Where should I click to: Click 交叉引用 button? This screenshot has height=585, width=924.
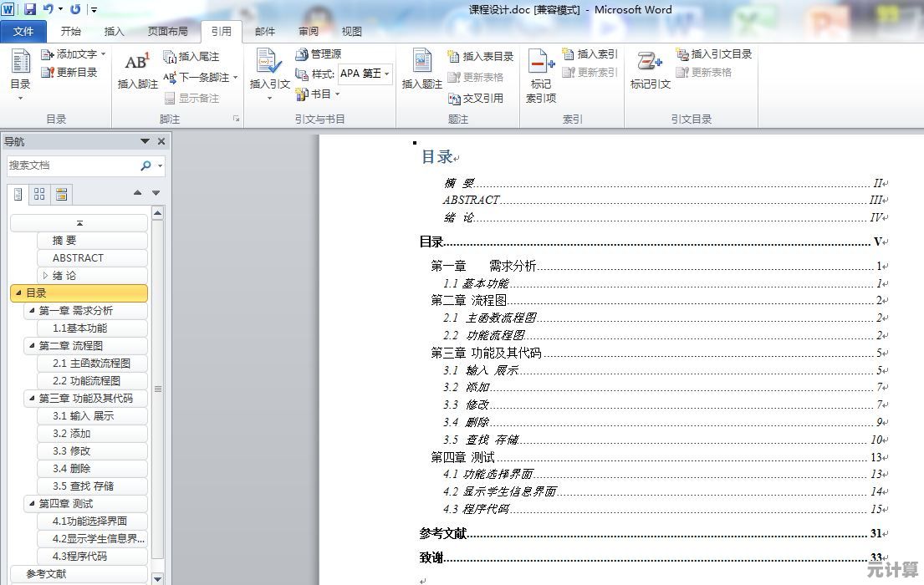pos(476,98)
